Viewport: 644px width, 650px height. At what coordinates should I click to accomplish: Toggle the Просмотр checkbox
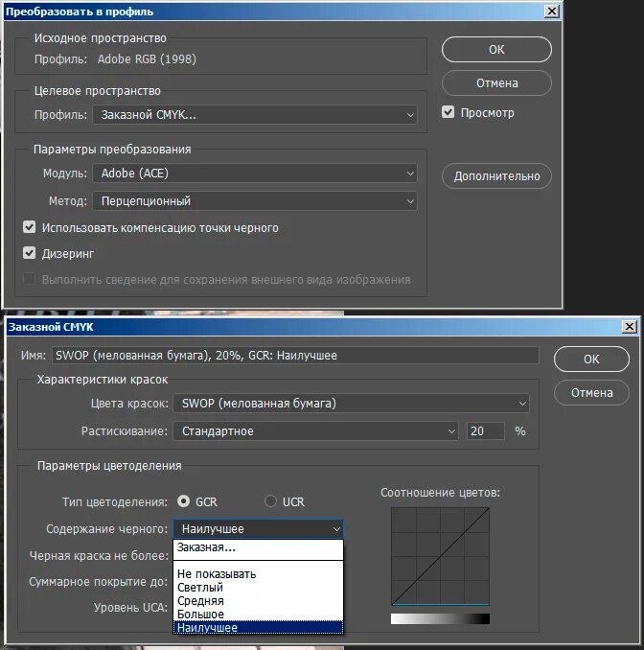coord(448,112)
